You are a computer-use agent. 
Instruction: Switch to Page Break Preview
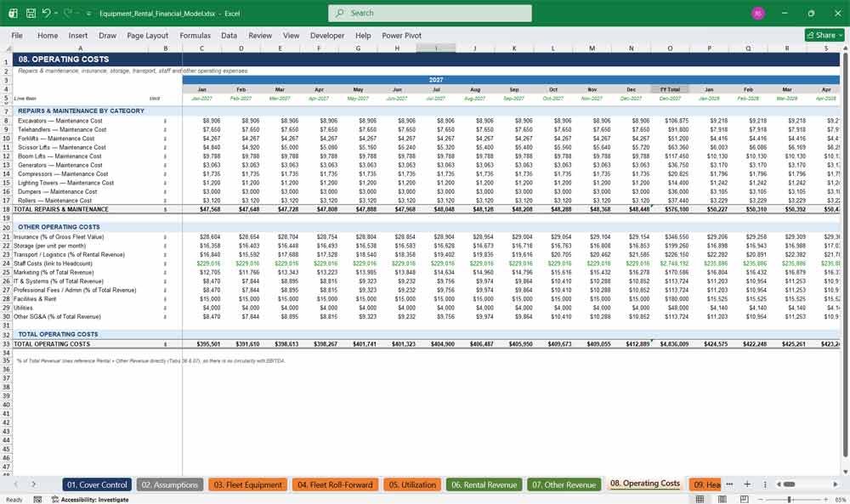745,499
